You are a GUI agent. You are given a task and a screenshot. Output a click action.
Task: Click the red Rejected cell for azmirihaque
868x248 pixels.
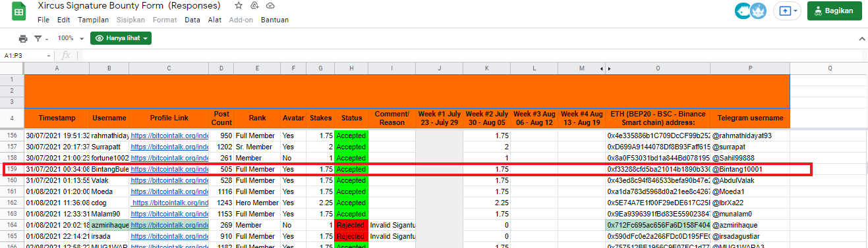point(351,225)
